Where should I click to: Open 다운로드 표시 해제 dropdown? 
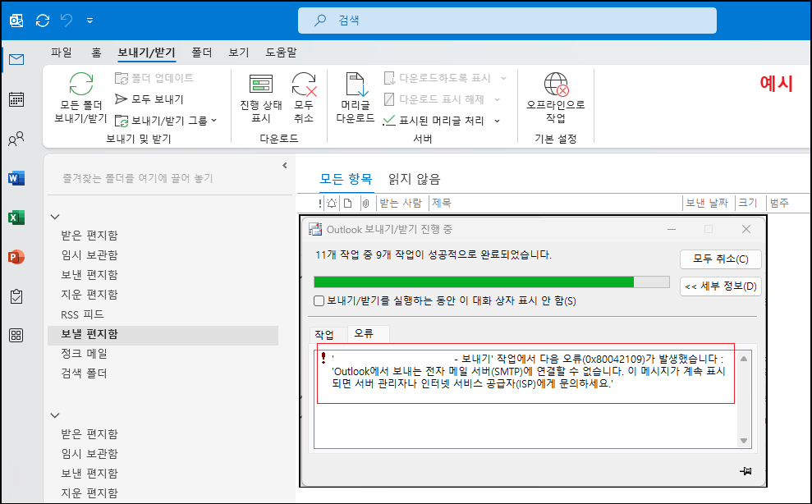[x=443, y=99]
